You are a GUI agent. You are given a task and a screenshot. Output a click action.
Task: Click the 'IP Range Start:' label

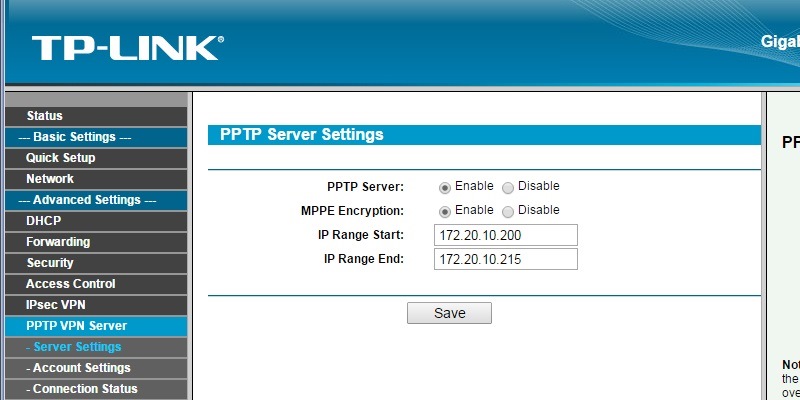[361, 235]
